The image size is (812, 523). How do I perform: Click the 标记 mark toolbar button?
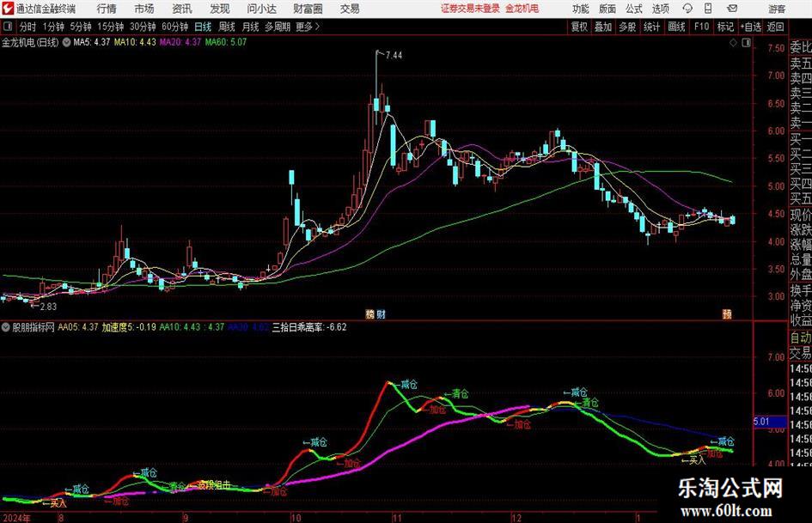click(x=725, y=27)
